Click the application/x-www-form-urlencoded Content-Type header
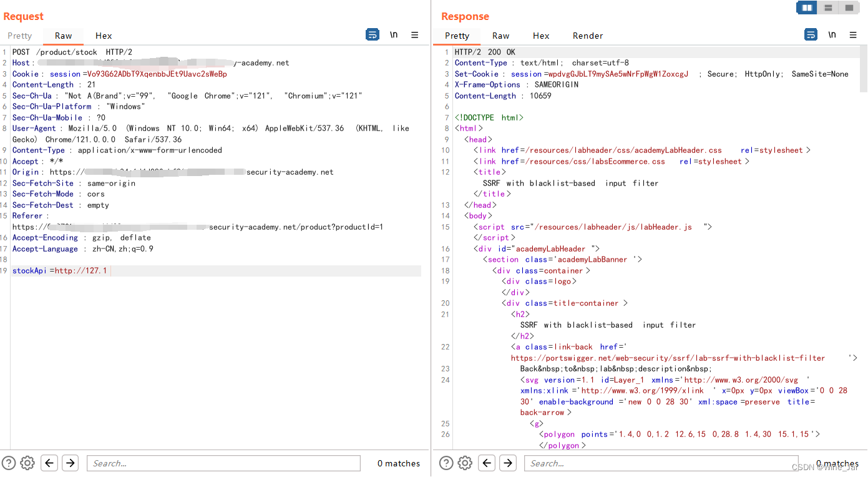The width and height of the screenshot is (868, 477). tap(117, 150)
